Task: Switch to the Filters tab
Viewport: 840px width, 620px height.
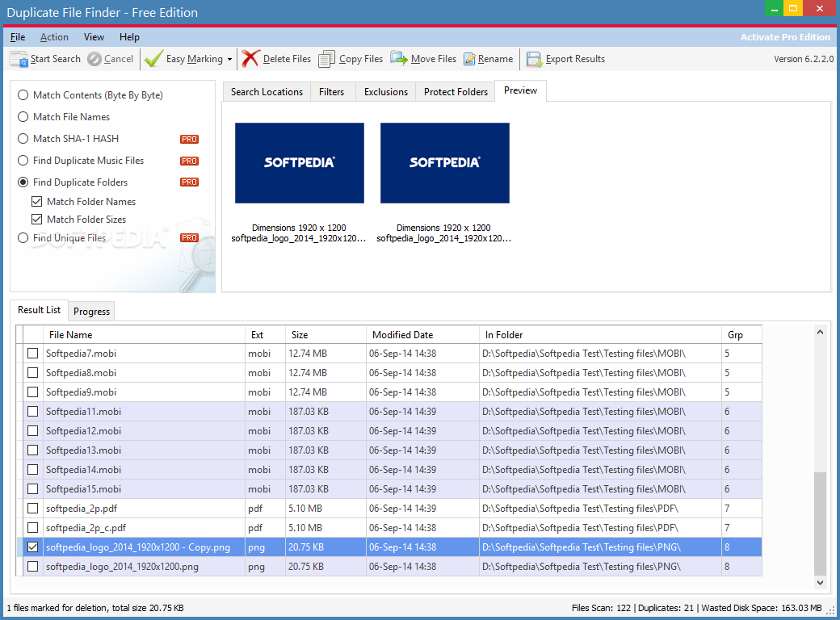Action: [x=332, y=92]
